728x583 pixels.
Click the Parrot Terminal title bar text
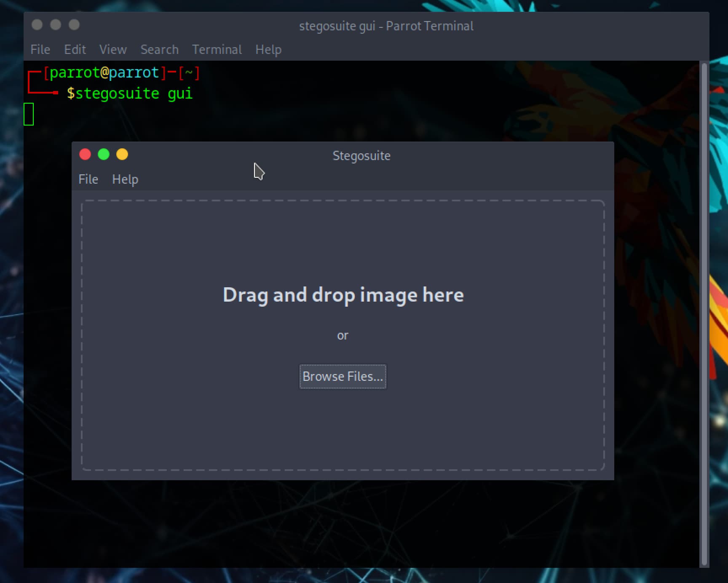386,26
